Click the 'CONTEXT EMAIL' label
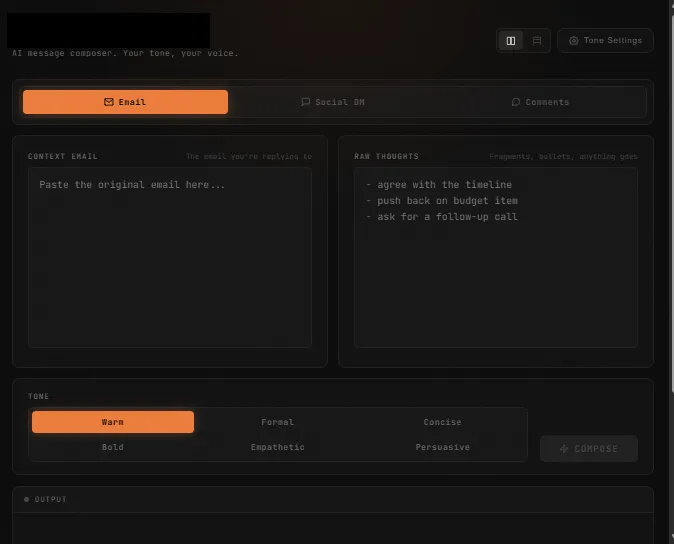The image size is (674, 544). [62, 156]
